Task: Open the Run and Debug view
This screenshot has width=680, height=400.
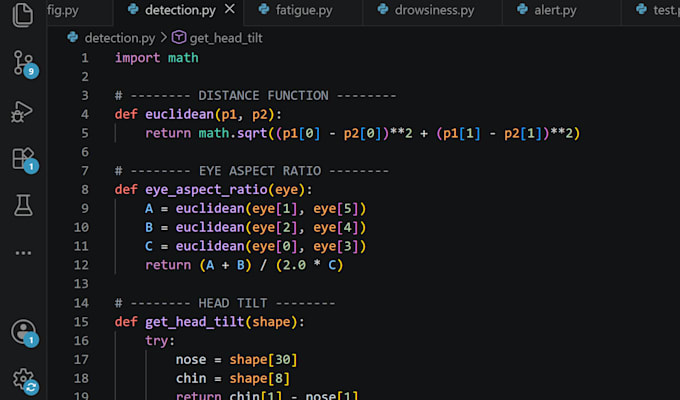Action: (x=22, y=112)
